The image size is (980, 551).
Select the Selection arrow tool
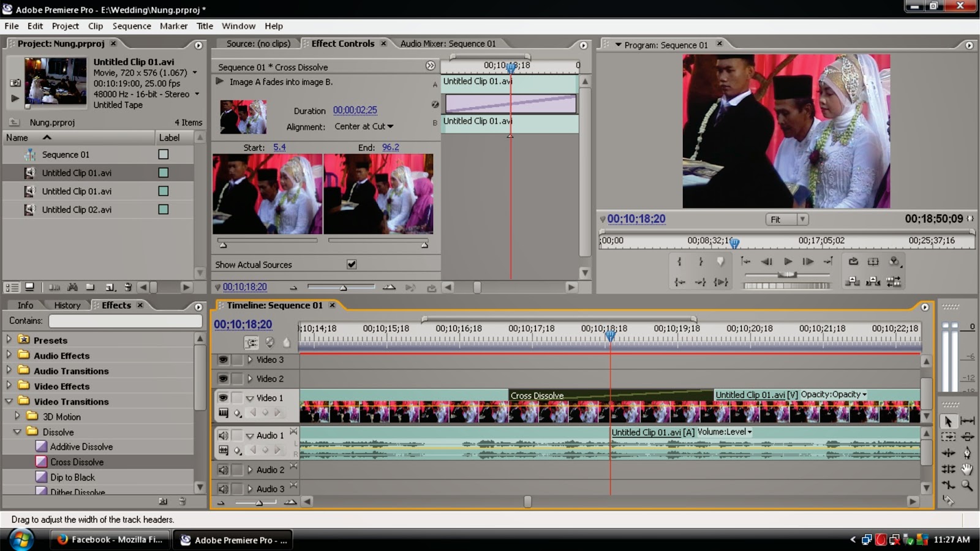948,421
